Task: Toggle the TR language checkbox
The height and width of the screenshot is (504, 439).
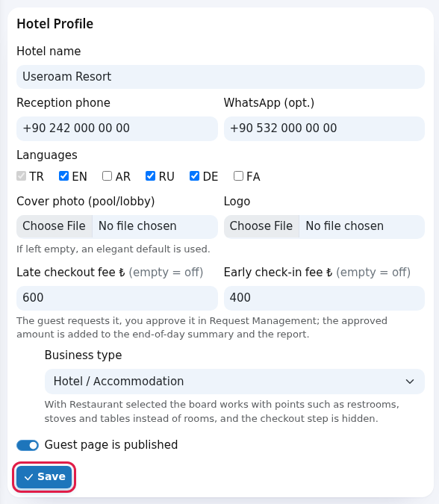Action: pyautogui.click(x=21, y=175)
